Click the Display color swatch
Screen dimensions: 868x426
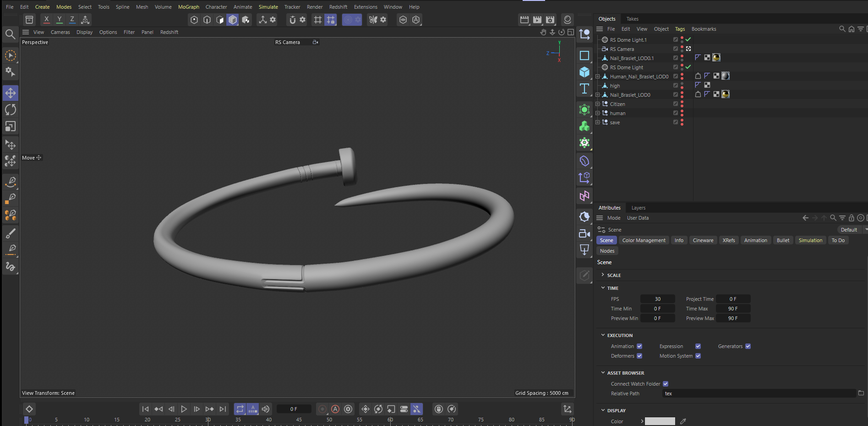pyautogui.click(x=660, y=421)
